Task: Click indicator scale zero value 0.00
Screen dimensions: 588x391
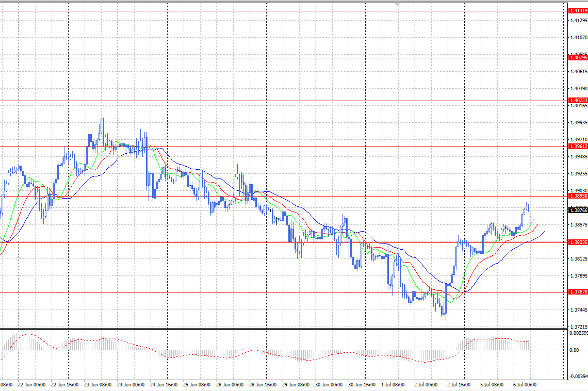Action: 574,350
